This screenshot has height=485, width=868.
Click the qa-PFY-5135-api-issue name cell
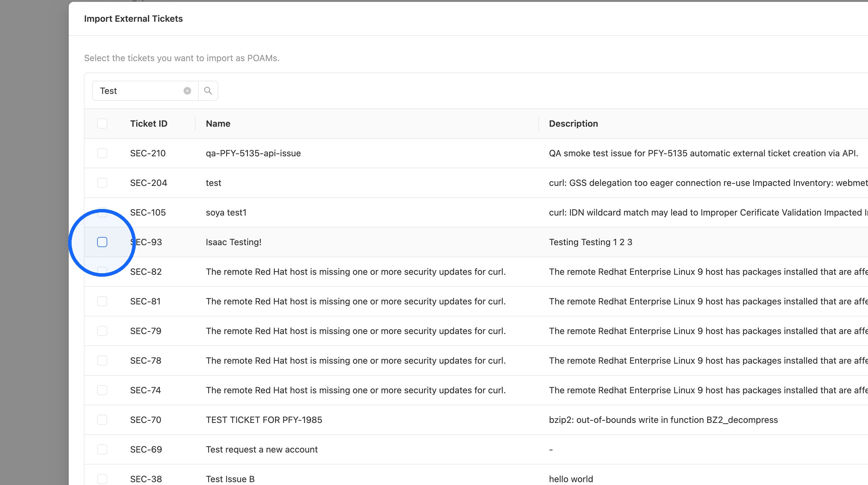(x=253, y=153)
